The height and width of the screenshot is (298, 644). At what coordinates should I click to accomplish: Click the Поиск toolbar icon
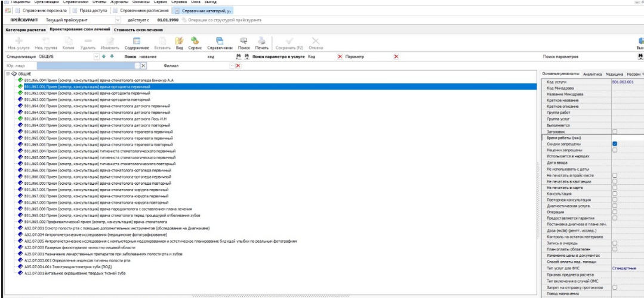244,44
